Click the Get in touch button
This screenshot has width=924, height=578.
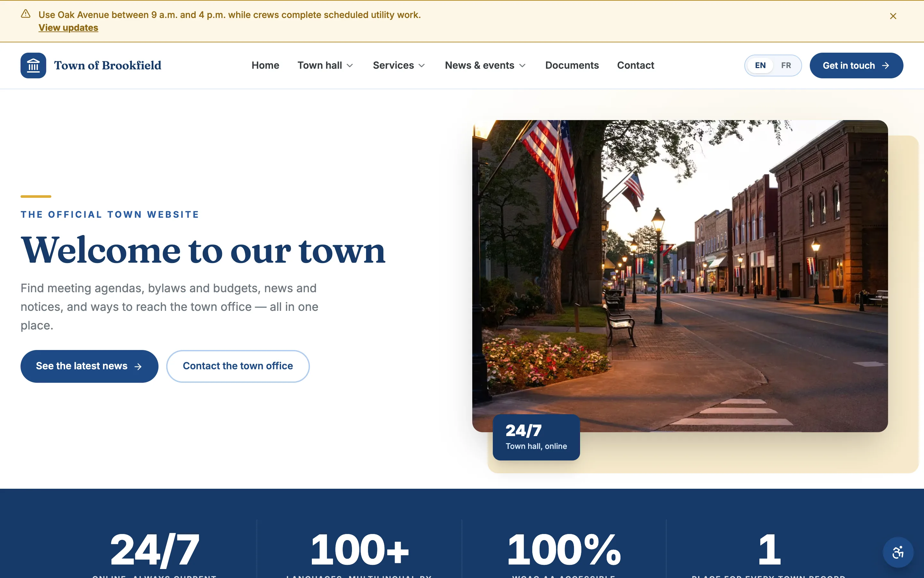[856, 66]
